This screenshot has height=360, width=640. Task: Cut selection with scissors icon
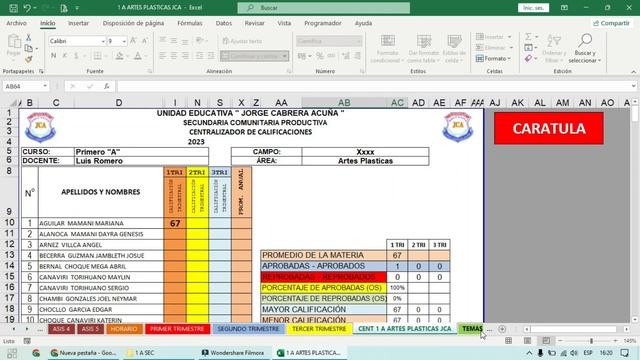(29, 38)
